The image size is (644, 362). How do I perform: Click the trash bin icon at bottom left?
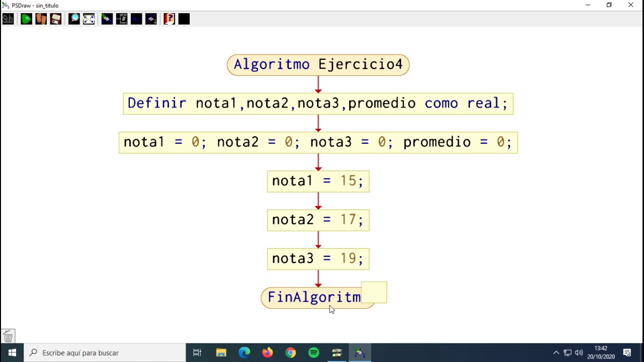8,336
